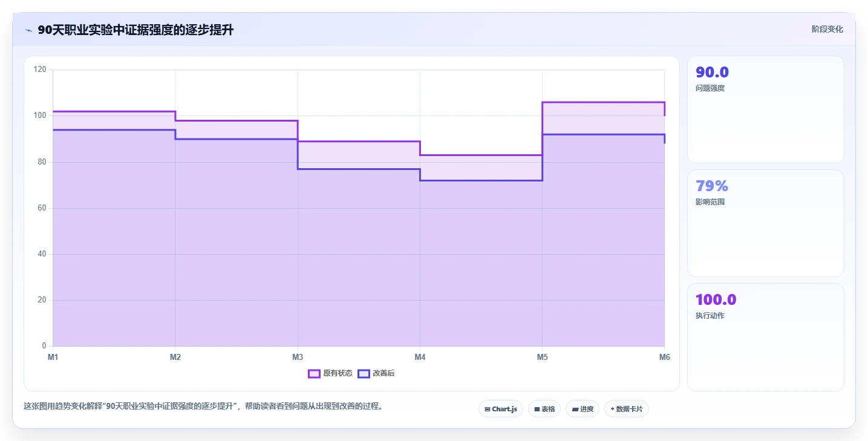Click the M4 x-axis label
Viewport: 868px width, 441px height.
tap(420, 357)
